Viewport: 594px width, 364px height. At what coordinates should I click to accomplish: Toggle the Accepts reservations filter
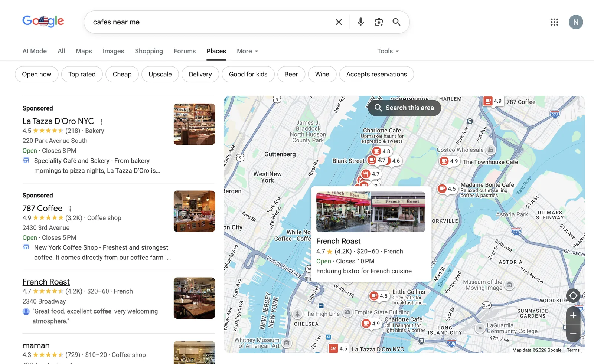pos(377,74)
